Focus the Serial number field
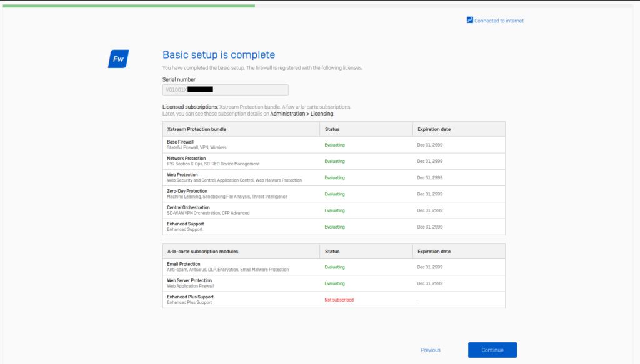Image resolution: width=640 pixels, height=364 pixels. (x=225, y=90)
